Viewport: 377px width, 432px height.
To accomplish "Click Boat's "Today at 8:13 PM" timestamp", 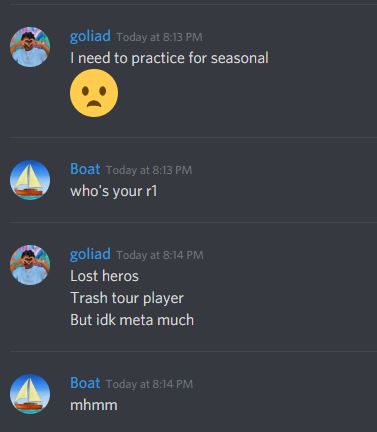I will 149,170.
